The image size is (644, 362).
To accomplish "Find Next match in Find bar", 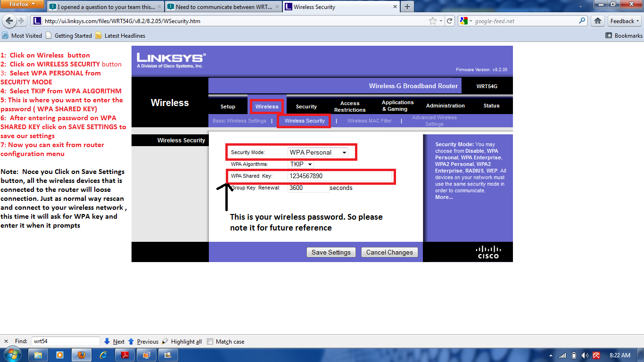I will click(x=114, y=342).
